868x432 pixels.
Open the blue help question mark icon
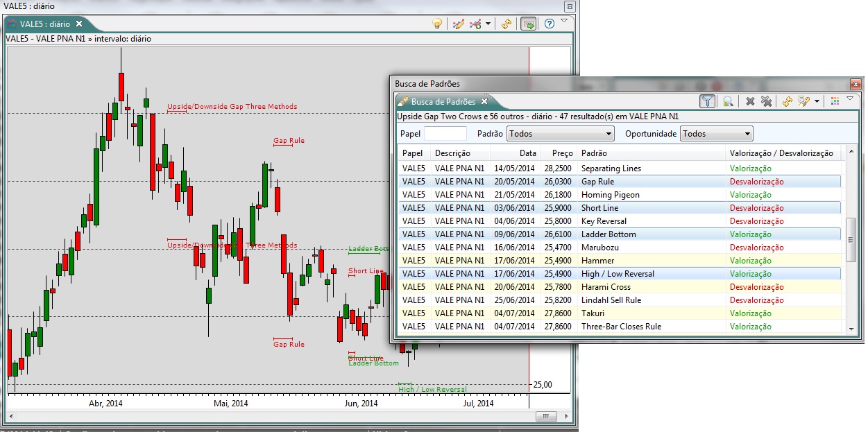pyautogui.click(x=550, y=24)
